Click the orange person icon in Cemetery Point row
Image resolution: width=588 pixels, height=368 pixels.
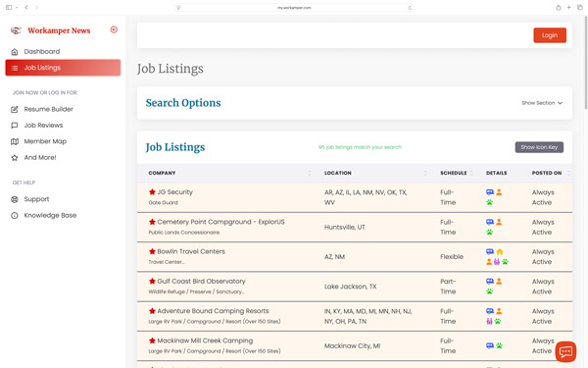pyautogui.click(x=499, y=222)
